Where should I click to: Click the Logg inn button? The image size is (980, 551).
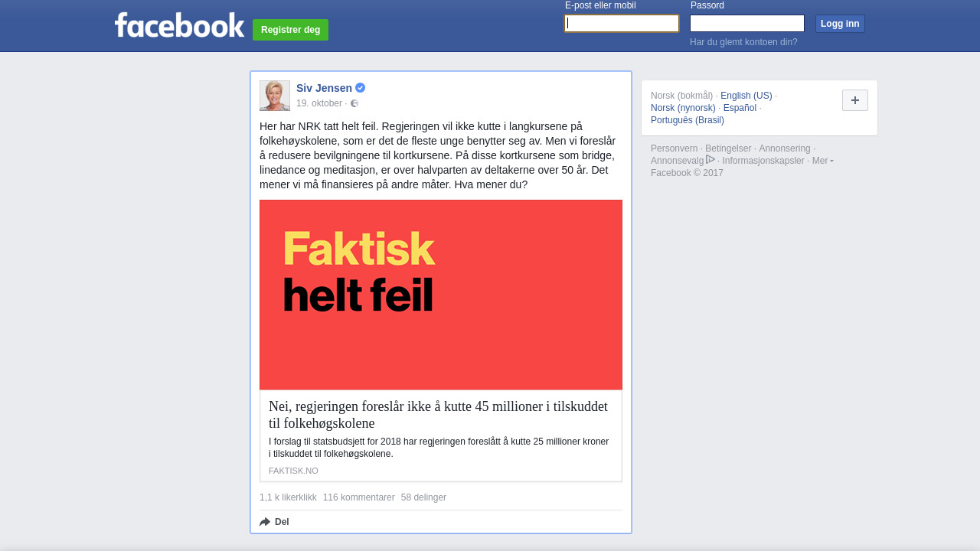tap(840, 24)
